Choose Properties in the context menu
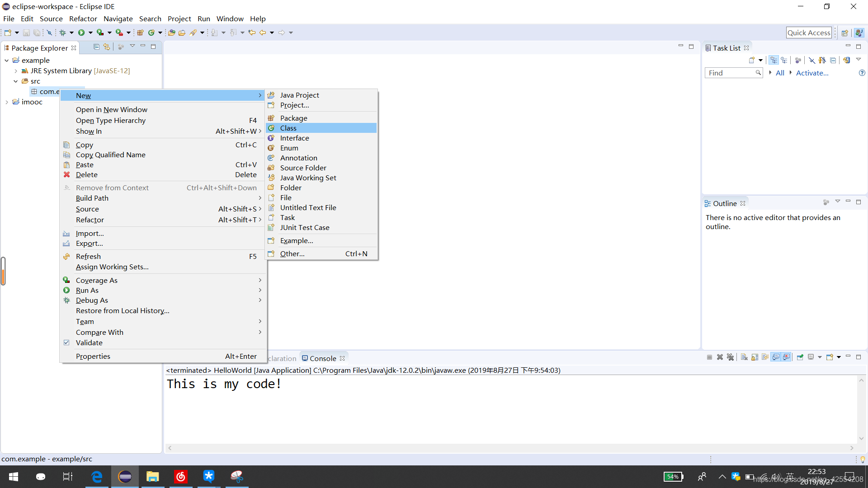Image resolution: width=868 pixels, height=488 pixels. [x=162, y=356]
